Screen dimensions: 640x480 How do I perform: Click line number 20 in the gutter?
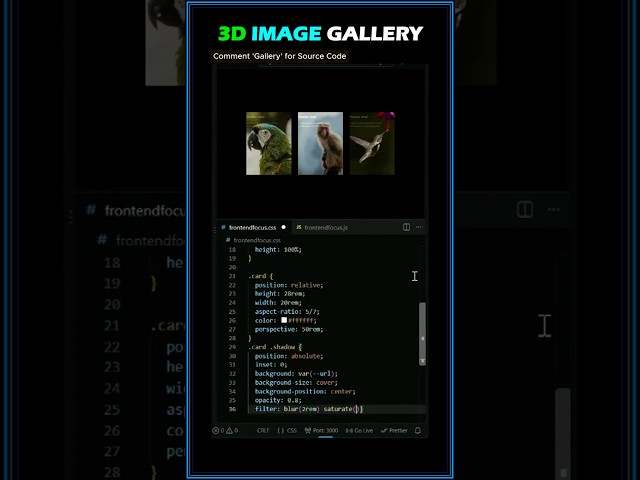(x=232, y=267)
